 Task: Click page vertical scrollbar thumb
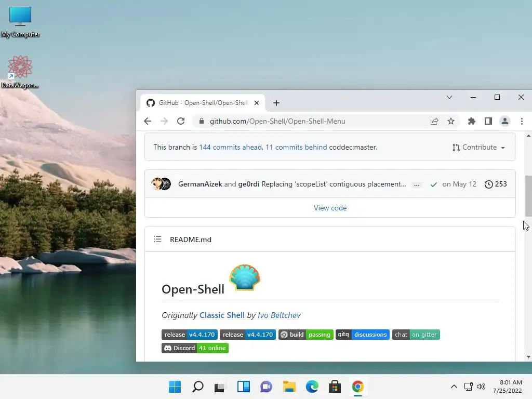(x=528, y=196)
